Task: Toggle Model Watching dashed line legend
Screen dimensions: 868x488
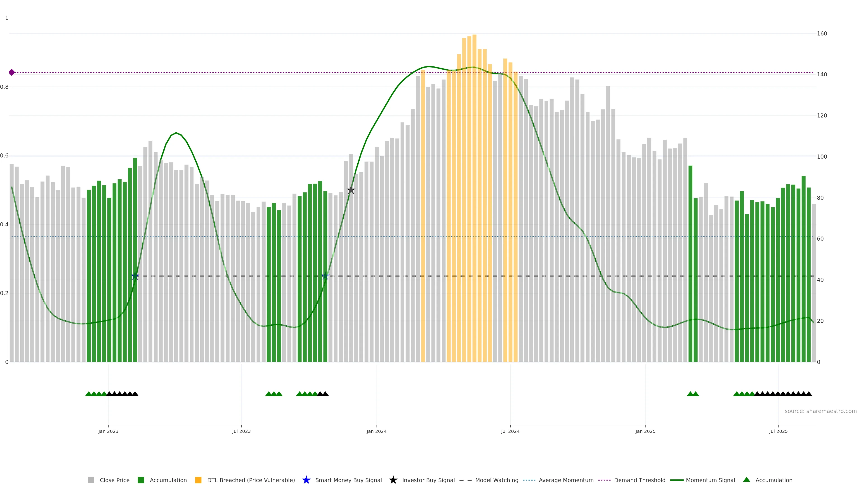Action: pos(465,480)
